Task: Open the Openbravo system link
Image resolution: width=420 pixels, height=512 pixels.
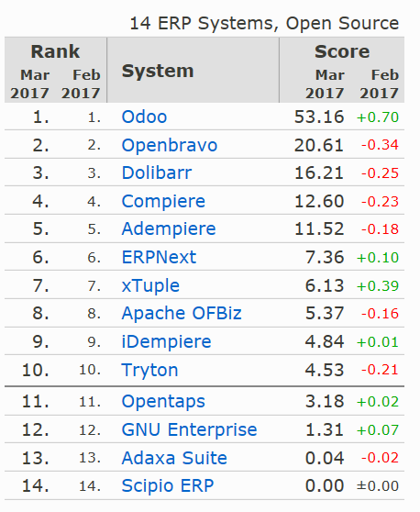Action: click(x=170, y=145)
